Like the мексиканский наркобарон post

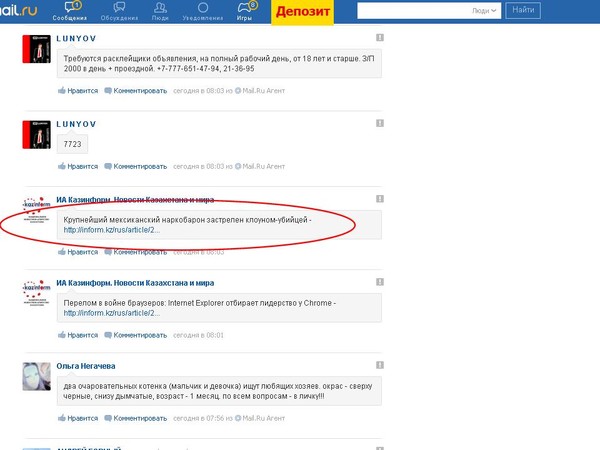78,252
